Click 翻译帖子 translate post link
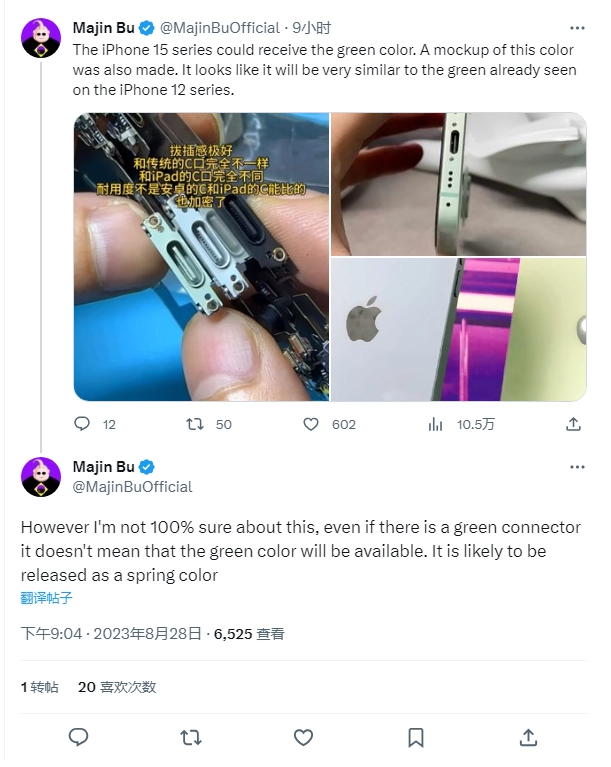Screen dimensions: 611x767 coord(46,598)
